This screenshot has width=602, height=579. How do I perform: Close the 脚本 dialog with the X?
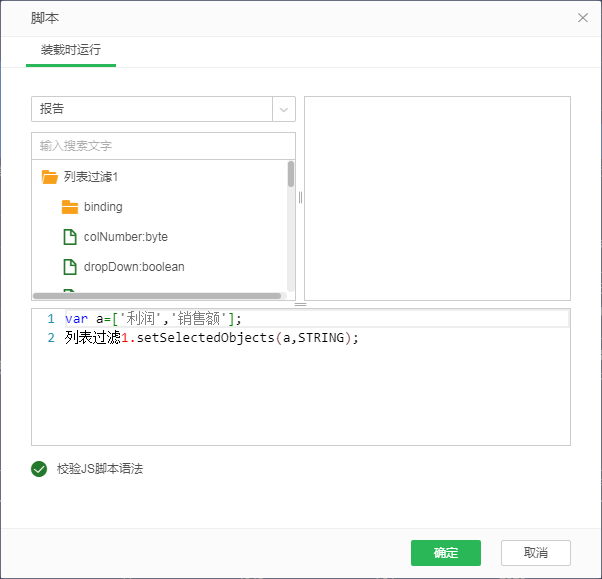point(582,18)
